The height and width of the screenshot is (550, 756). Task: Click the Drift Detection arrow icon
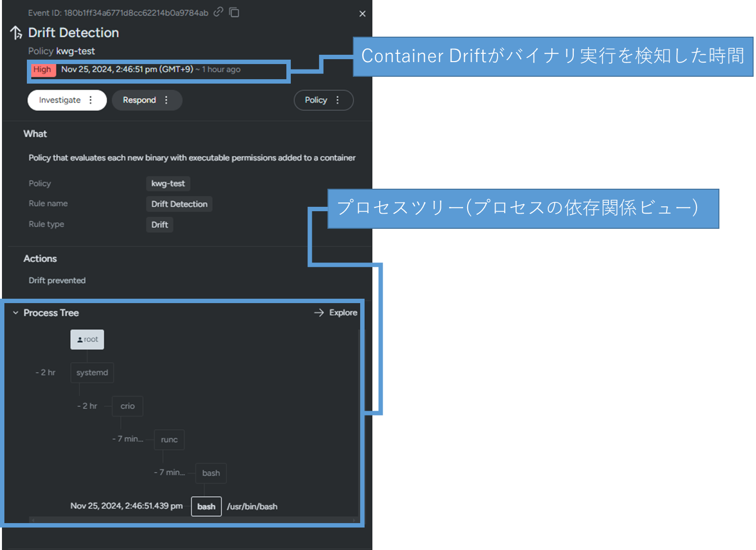tap(16, 33)
